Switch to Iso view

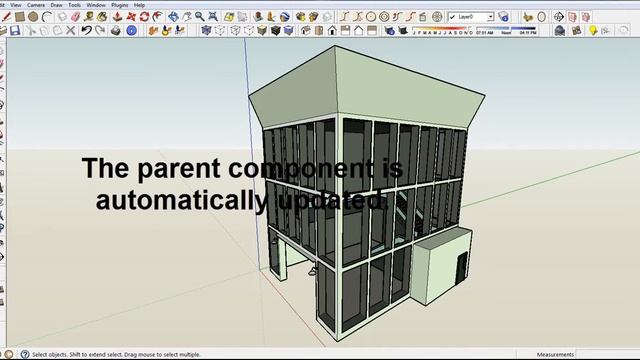pos(305,31)
